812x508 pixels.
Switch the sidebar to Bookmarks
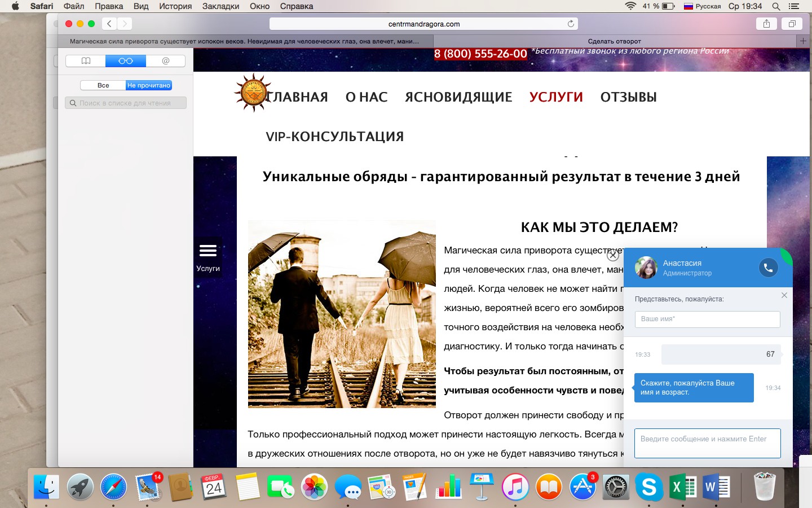(86, 61)
